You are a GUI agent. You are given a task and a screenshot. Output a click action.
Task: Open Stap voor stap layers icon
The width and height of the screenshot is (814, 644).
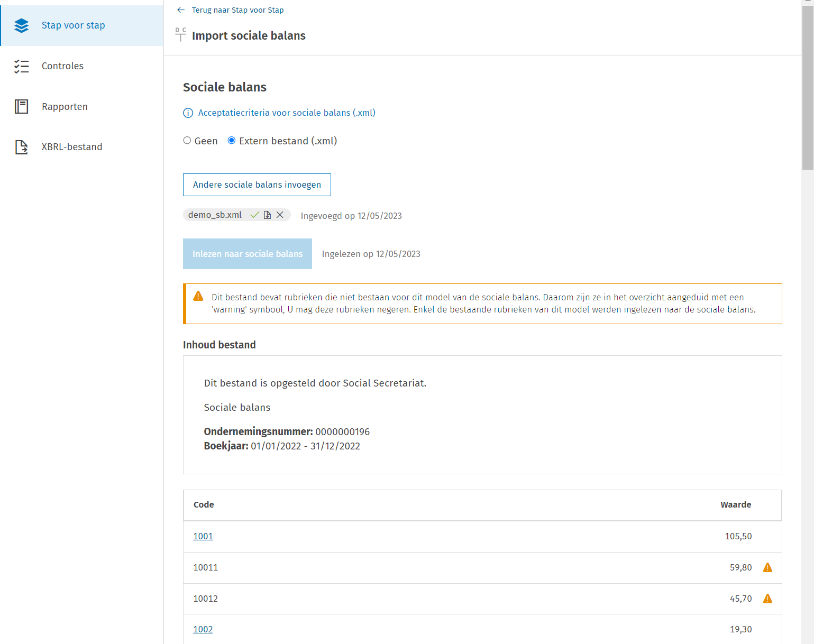(x=22, y=25)
